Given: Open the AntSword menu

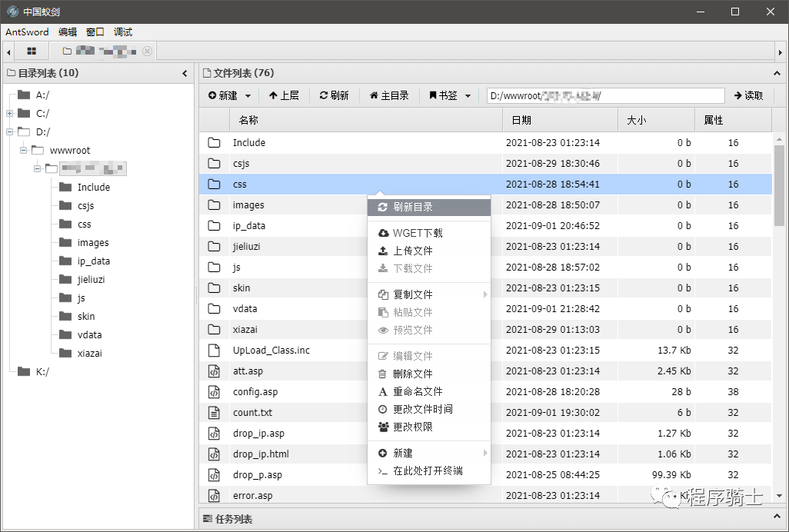Looking at the screenshot, I should 26,32.
